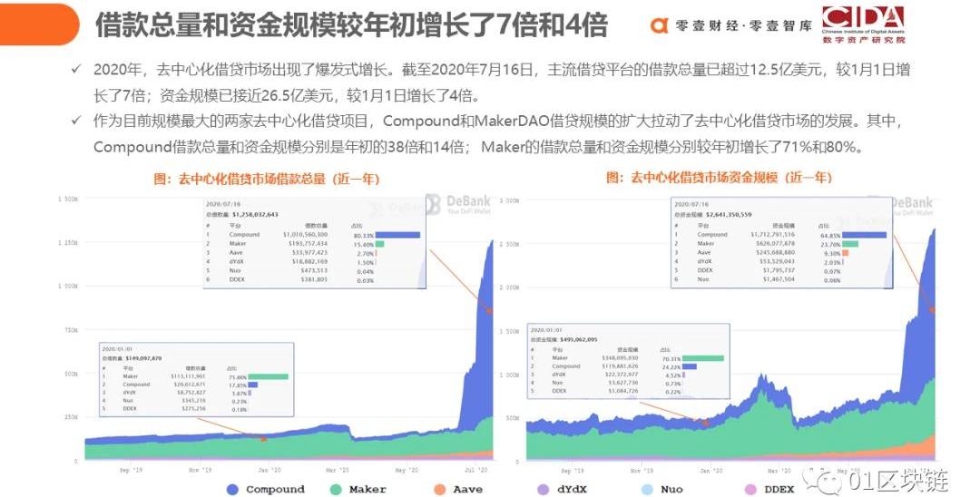Click Maker amount $193,757,434
The width and height of the screenshot is (980, 497).
pyautogui.click(x=309, y=243)
